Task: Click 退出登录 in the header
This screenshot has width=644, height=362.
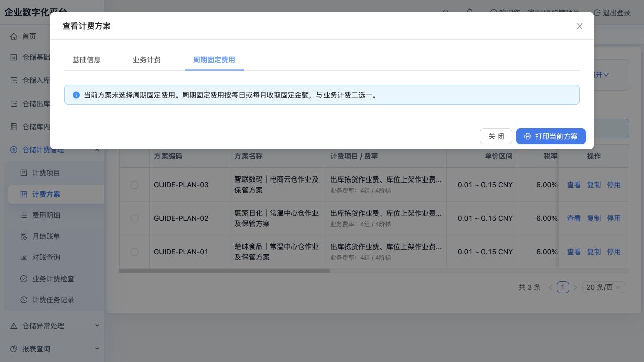Action: coord(612,13)
